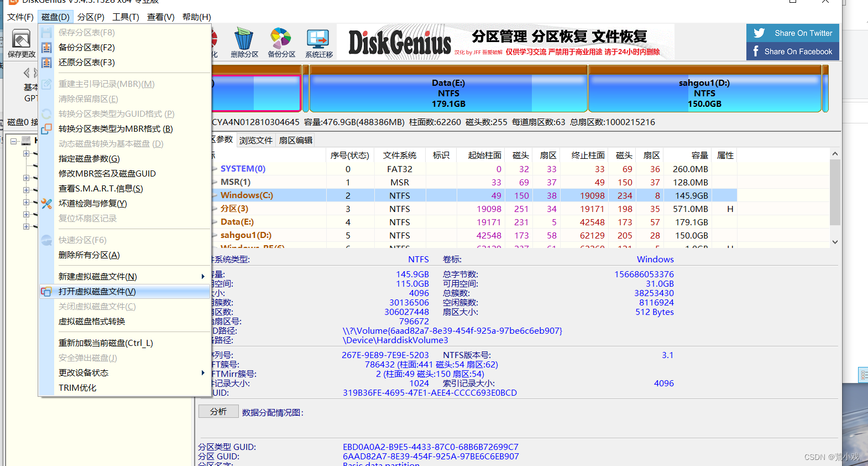Image resolution: width=868 pixels, height=466 pixels.
Task: Open the 更改设备状态 submenu arrow
Action: (203, 373)
